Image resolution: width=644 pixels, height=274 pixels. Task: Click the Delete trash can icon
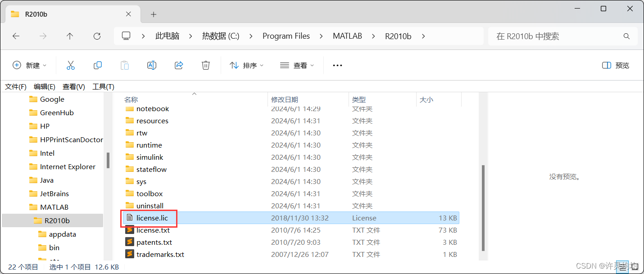point(206,65)
